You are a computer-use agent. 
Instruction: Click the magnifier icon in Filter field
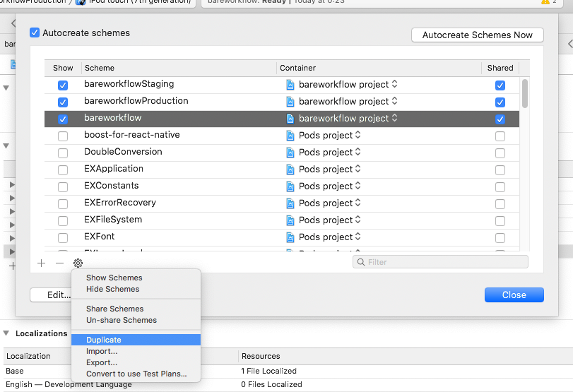click(360, 262)
